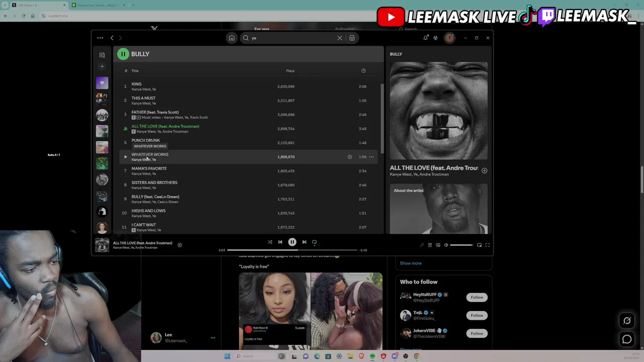Pause playback in the bottom player bar

click(292, 242)
